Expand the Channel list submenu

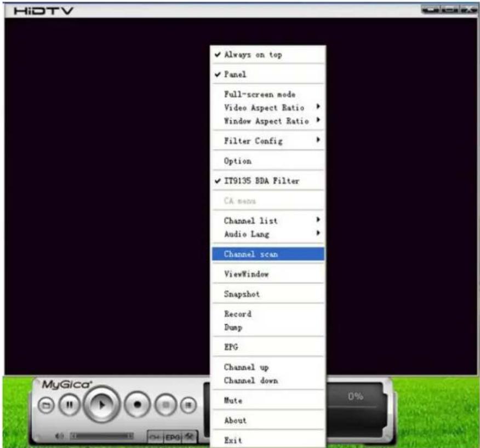[268, 220]
